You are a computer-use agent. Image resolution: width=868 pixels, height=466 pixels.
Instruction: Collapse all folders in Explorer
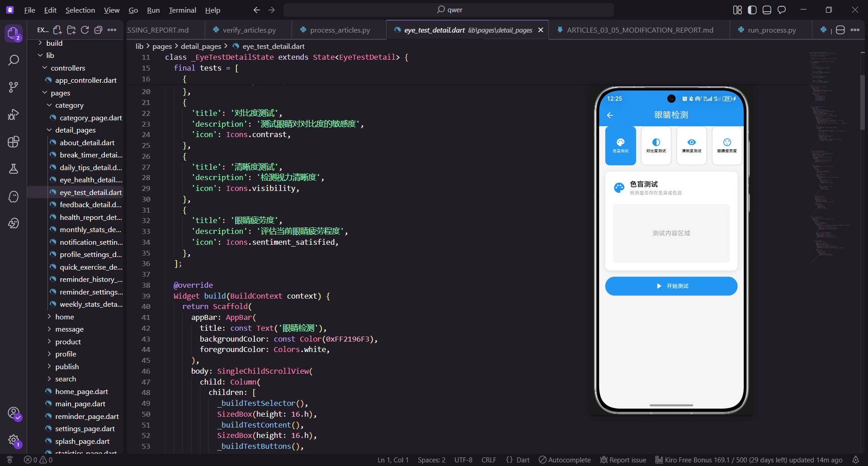[x=98, y=29]
